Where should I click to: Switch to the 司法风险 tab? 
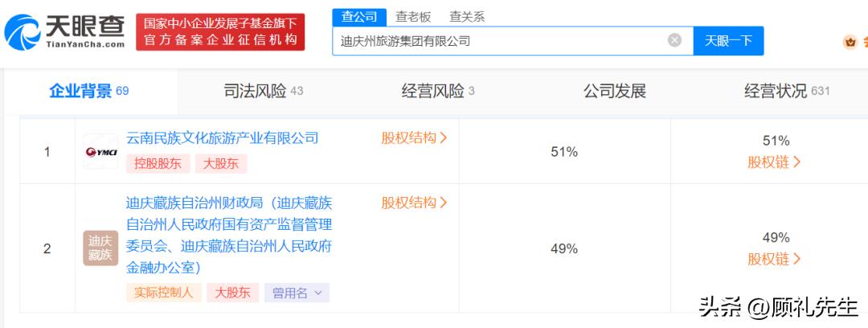coord(264,92)
